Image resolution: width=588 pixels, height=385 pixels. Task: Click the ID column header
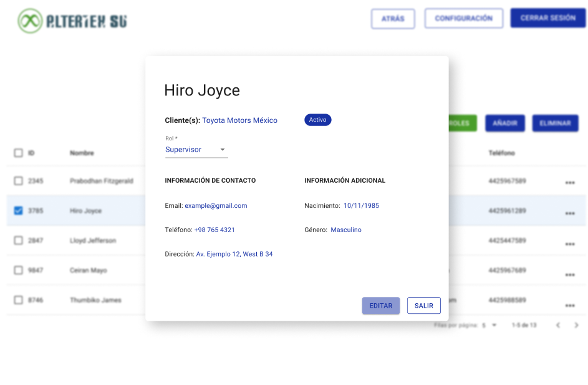[x=31, y=153]
